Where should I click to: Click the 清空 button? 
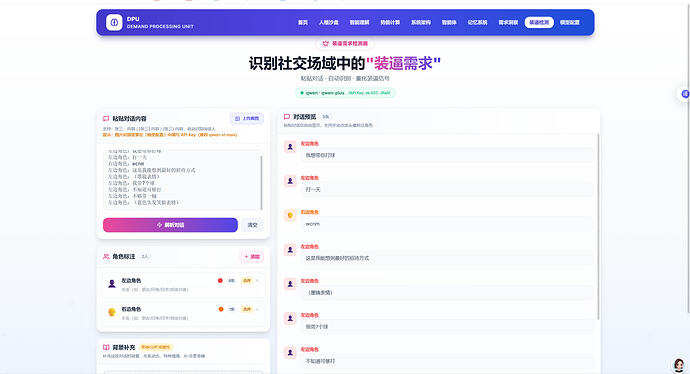(x=252, y=225)
